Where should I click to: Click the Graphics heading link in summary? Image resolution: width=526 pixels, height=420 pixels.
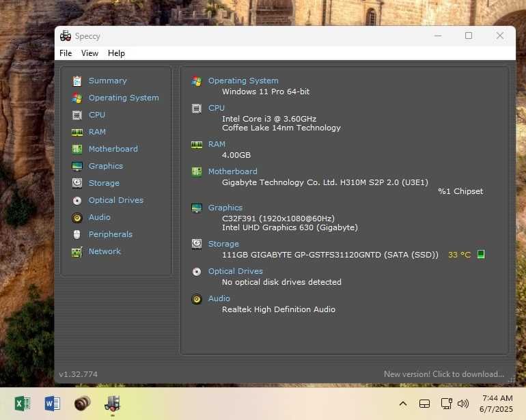pyautogui.click(x=225, y=208)
